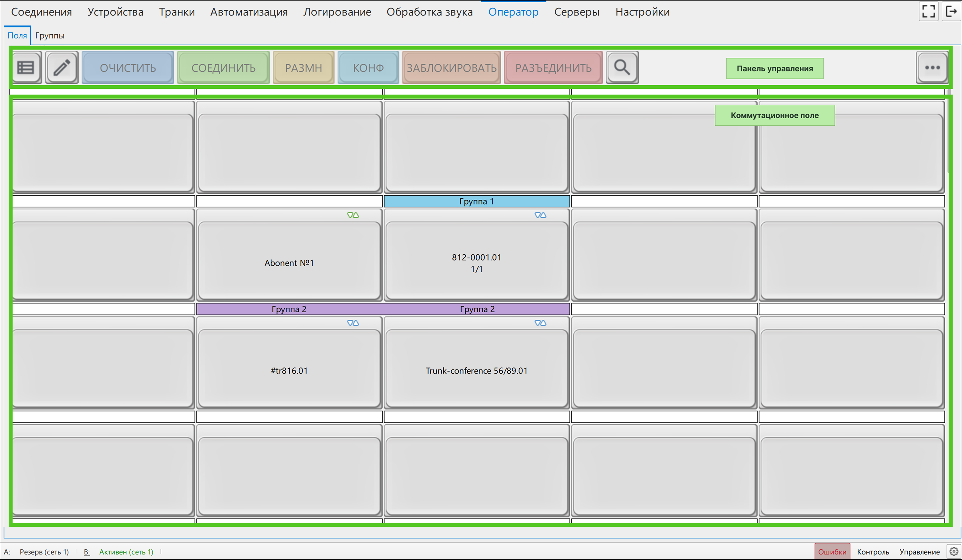Open the gear settings icon in status bar
This screenshot has height=560, width=962.
[x=954, y=551]
